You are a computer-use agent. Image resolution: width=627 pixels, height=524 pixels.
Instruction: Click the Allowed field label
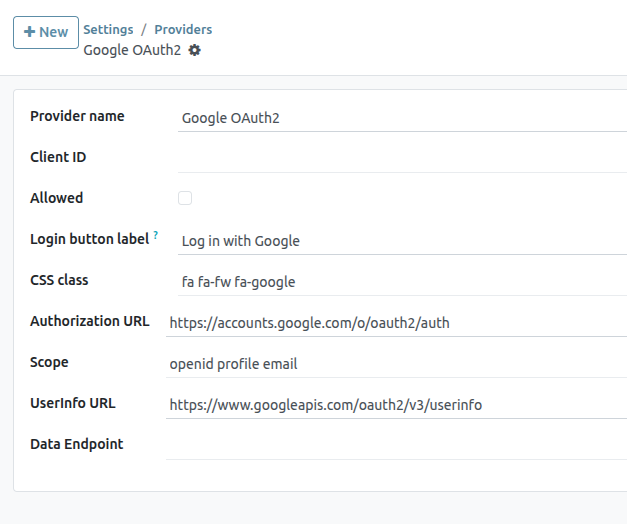(57, 198)
